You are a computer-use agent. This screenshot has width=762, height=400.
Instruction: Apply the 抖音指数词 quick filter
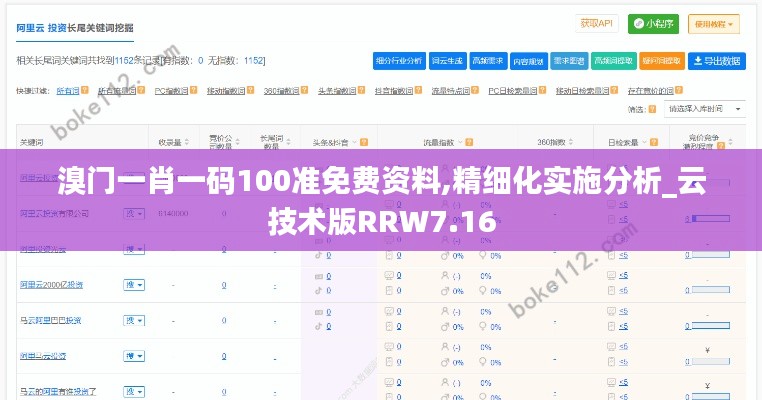(394, 90)
